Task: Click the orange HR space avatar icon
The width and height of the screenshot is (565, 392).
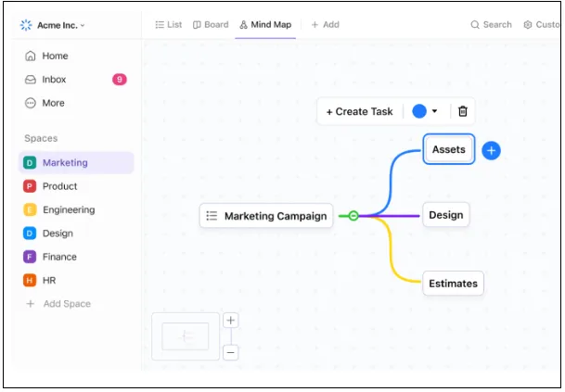Action: [x=30, y=281]
